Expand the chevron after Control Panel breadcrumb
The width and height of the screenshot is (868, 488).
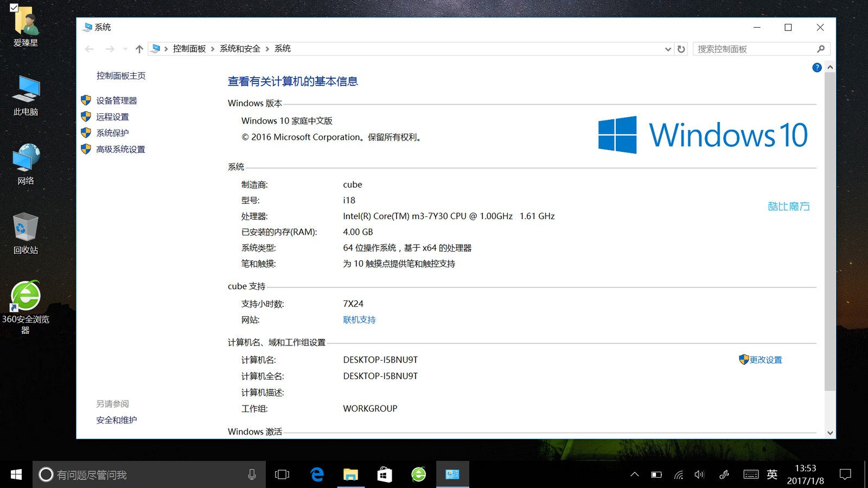click(x=213, y=49)
